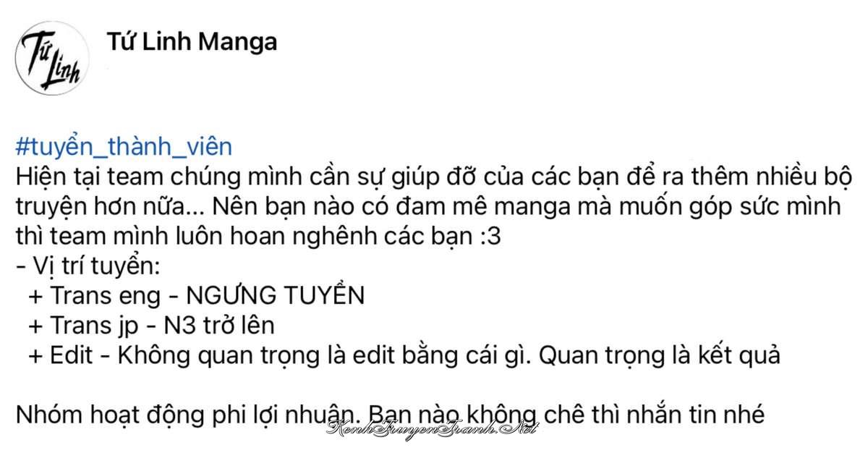
Task: Click the 'NGƯNG TUYỂN' text
Action: coord(275,296)
